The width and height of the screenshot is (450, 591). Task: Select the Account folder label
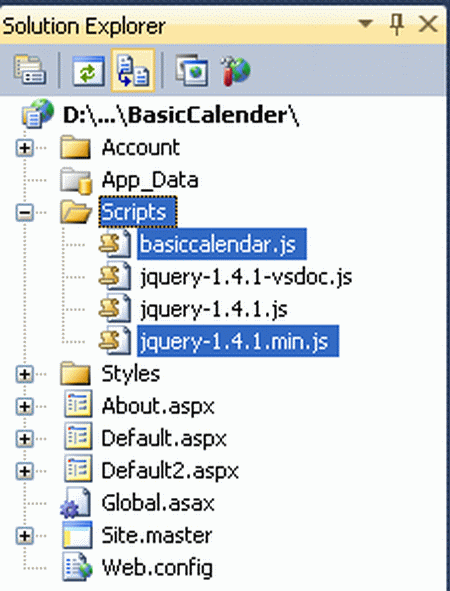pyautogui.click(x=141, y=147)
